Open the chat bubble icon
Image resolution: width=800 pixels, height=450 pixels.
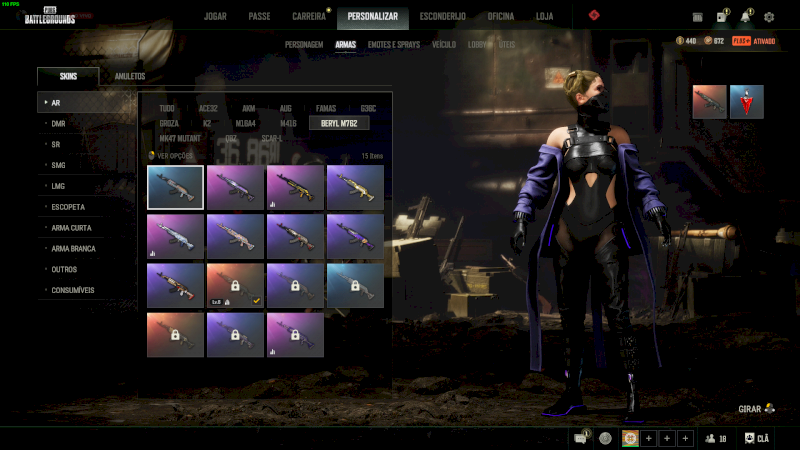581,438
